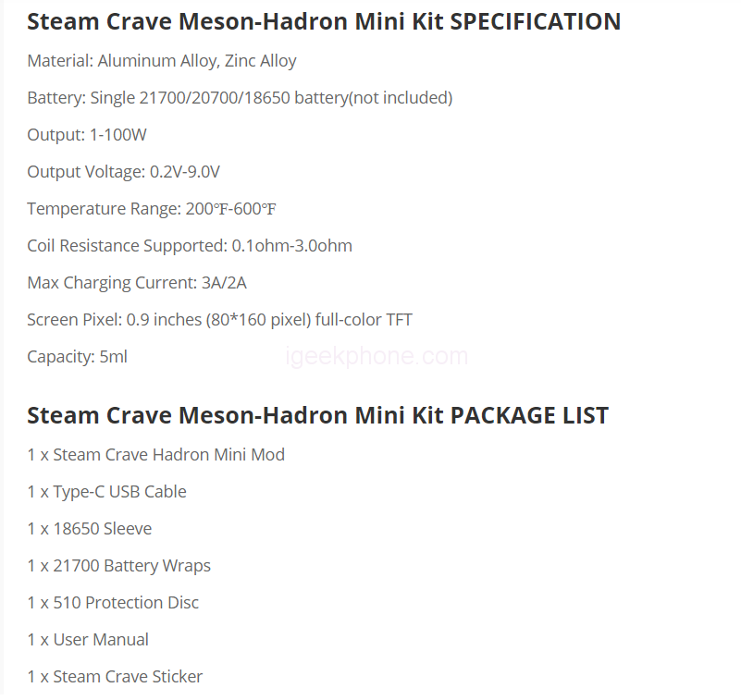This screenshot has height=700, width=741.
Task: Click the 21700 Battery Wraps item
Action: click(118, 566)
